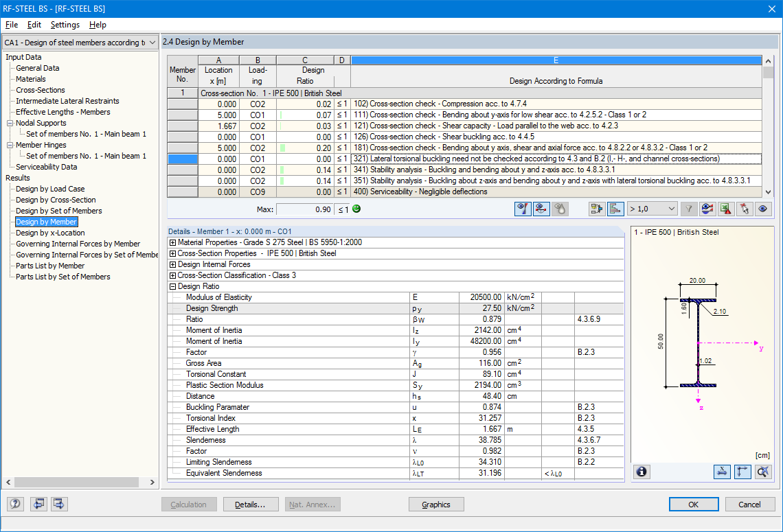
Task: Collapse the Member Hinges tree node
Action: (10, 146)
